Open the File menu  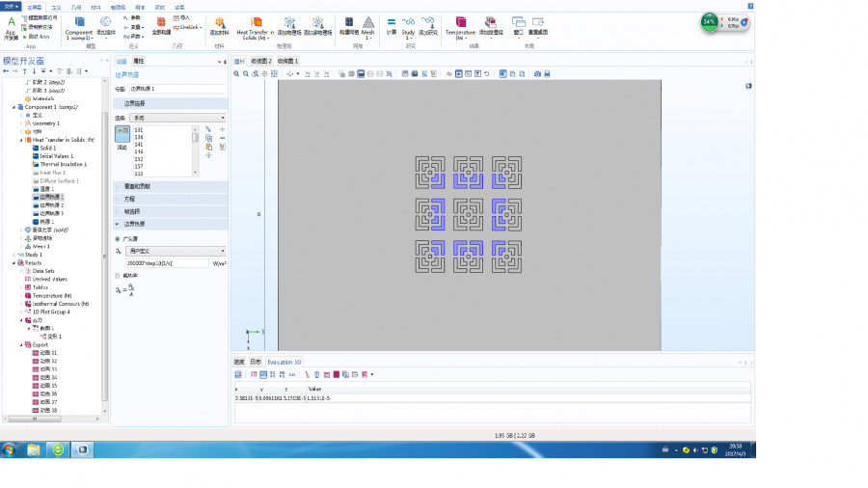pos(9,6)
